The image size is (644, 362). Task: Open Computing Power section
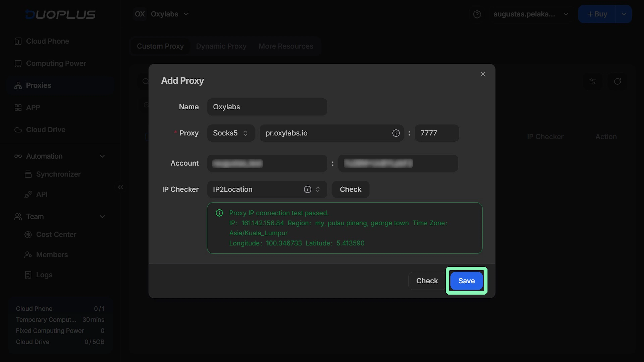[60, 63]
